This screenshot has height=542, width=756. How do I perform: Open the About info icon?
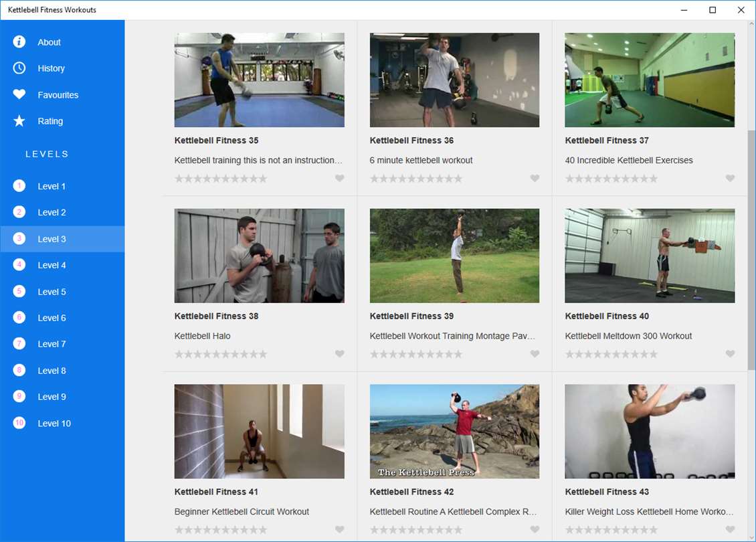coord(19,42)
